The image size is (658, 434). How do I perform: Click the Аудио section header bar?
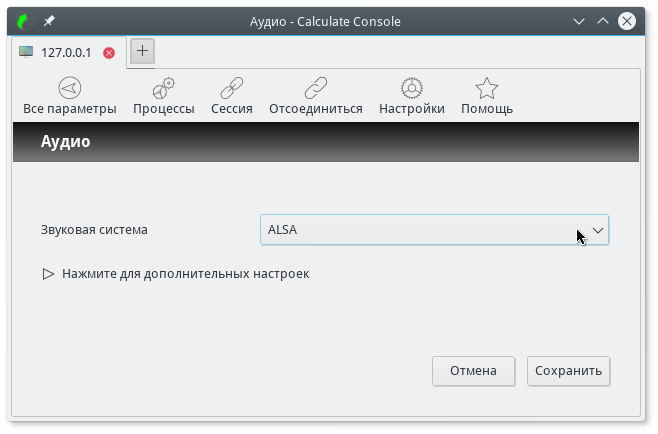[x=325, y=142]
